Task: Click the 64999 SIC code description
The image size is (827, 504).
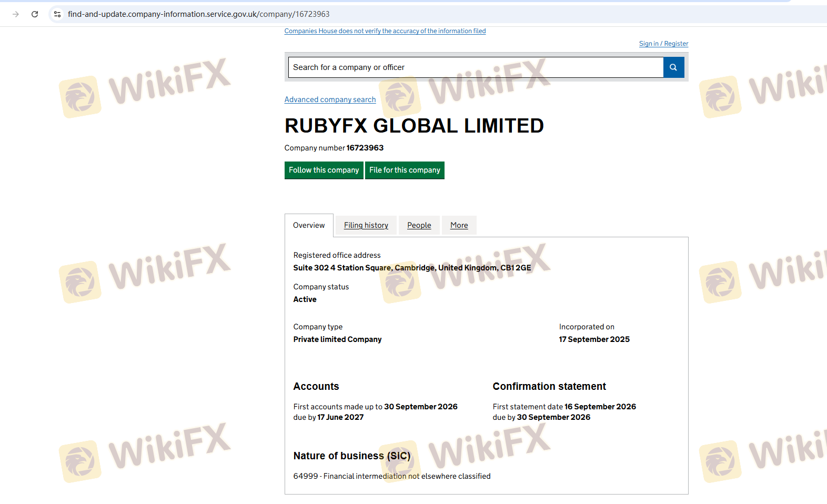Action: coord(391,476)
